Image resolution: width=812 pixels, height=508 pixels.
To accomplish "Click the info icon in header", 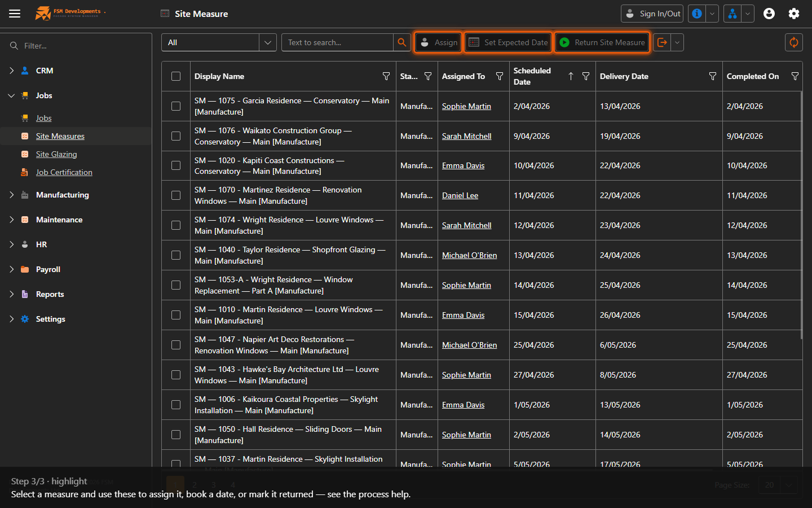I will coord(697,14).
